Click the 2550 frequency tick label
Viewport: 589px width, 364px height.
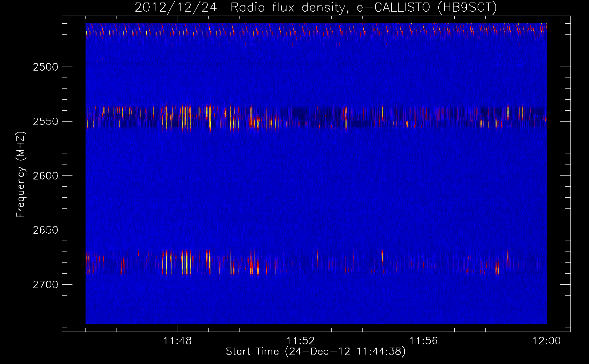(x=46, y=122)
